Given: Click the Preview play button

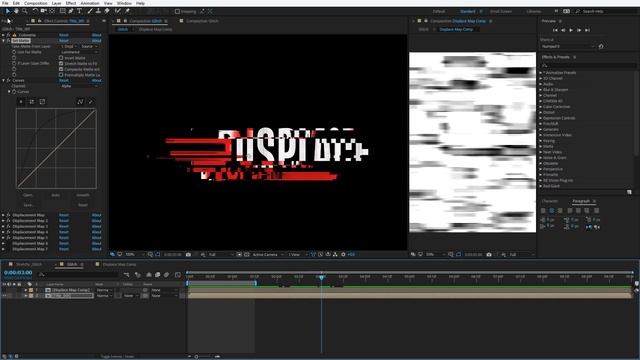Looking at the screenshot, I should pos(571,30).
